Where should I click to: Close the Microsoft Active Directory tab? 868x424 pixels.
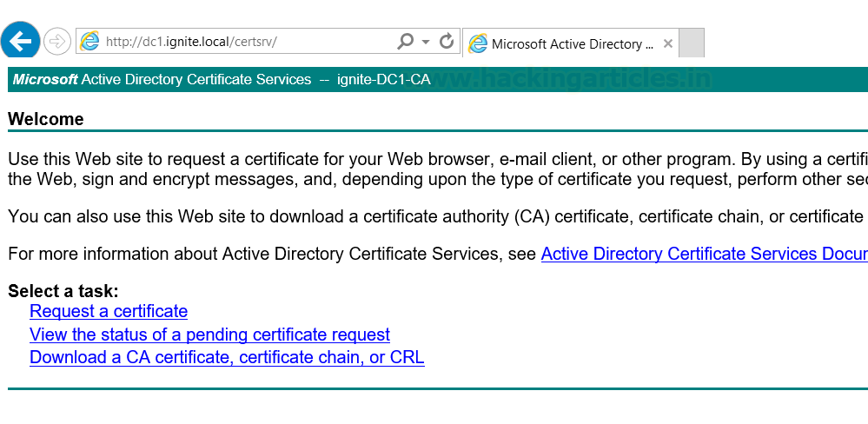click(x=667, y=43)
